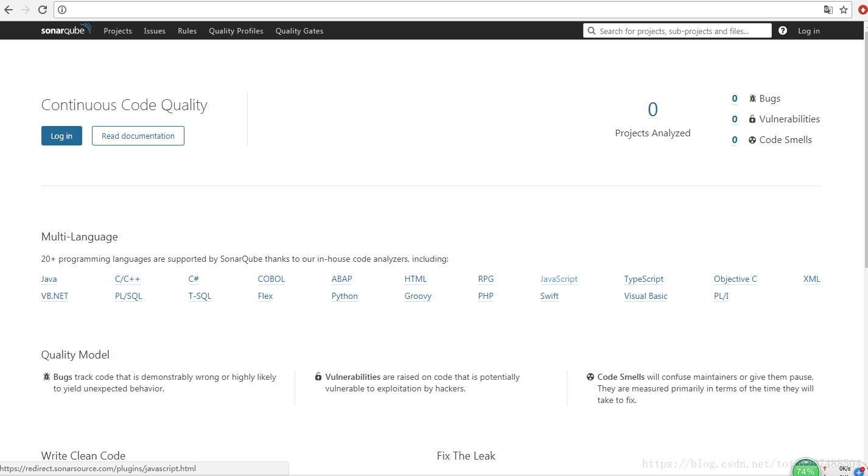Click the Vulnerabilities lock icon in the stats
Screen dimensions: 868x476
pos(752,119)
